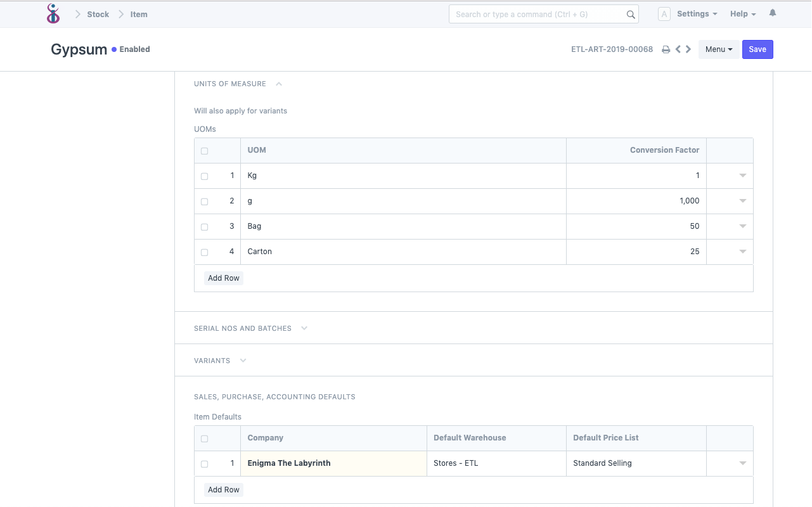Save the Gypsum item
This screenshot has height=507, width=812.
point(757,49)
